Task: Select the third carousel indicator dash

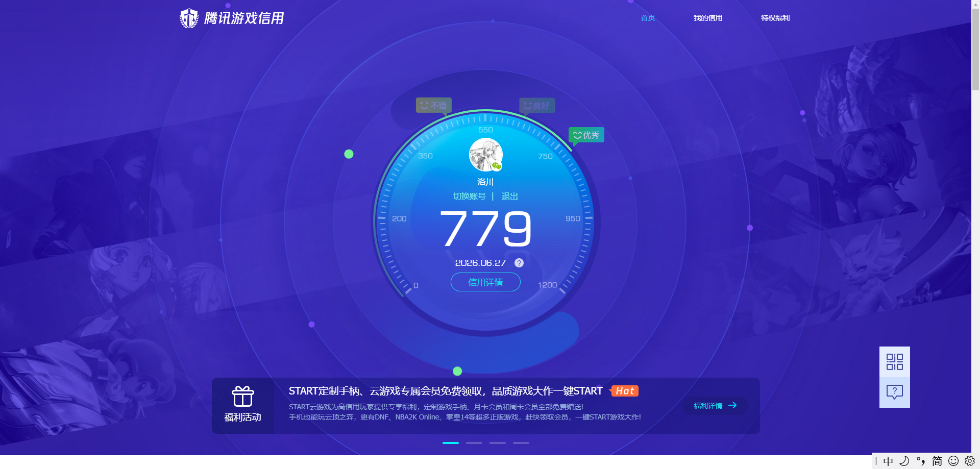Action: (x=498, y=443)
